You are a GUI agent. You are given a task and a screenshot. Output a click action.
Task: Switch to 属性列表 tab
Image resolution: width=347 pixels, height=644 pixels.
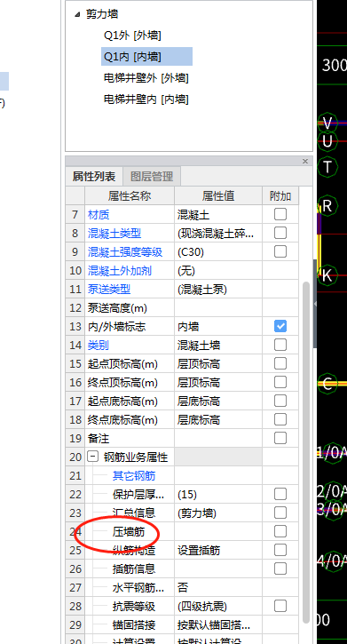point(94,177)
